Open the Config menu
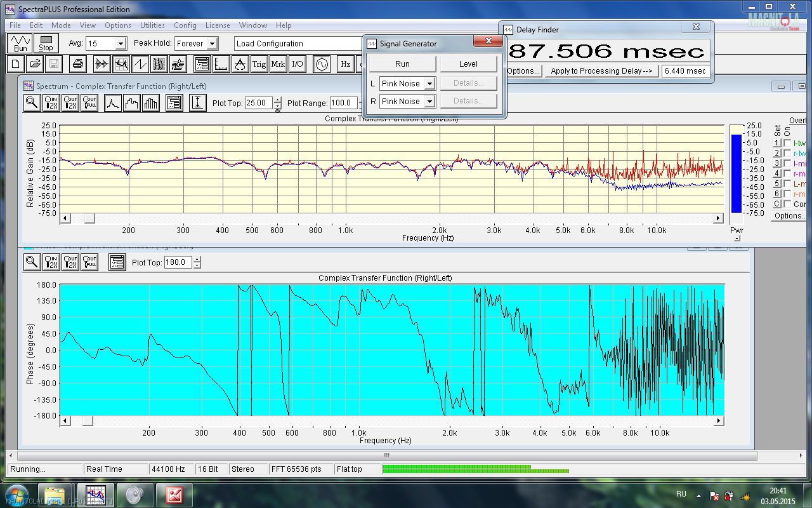Viewport: 812px width, 508px height. [x=185, y=25]
